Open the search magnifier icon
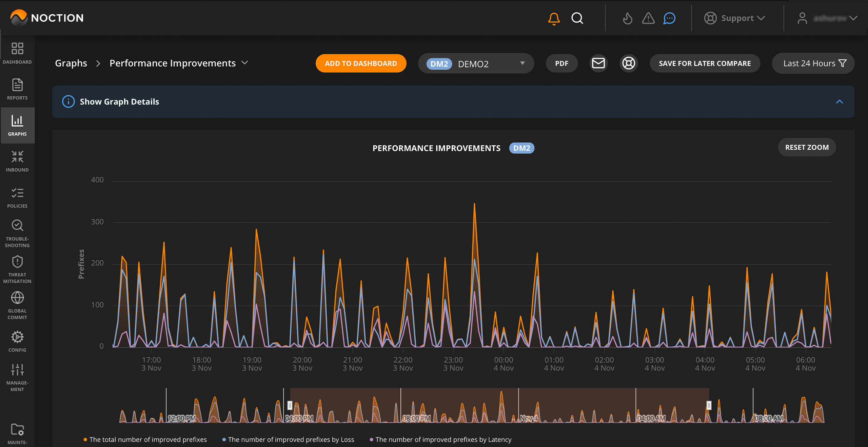 tap(577, 18)
